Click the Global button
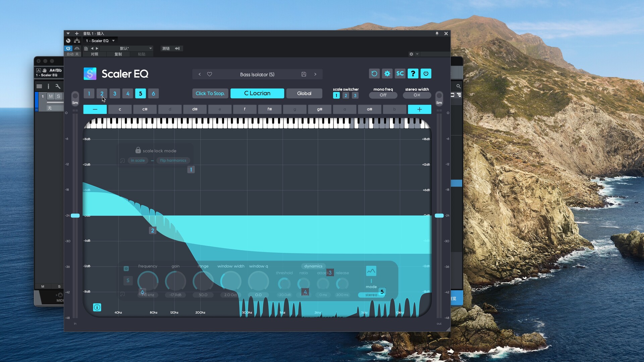Screen dimensions: 644x362 pyautogui.click(x=304, y=93)
